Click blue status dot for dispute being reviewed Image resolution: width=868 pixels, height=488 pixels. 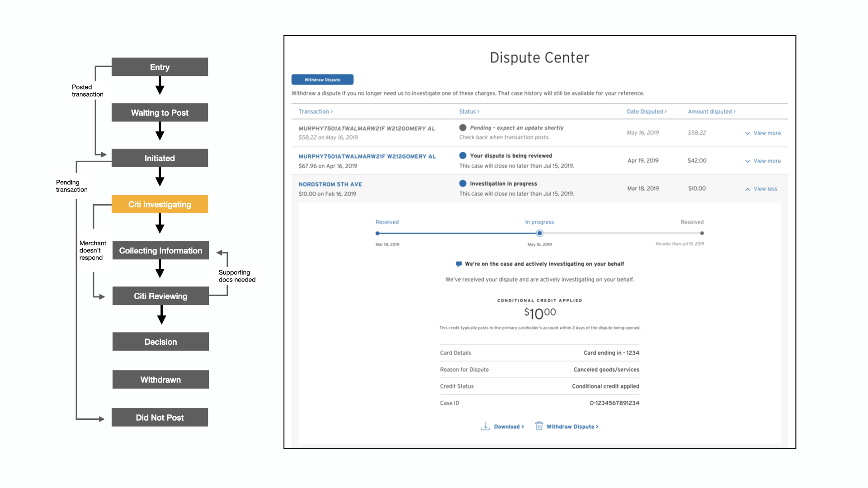[462, 155]
